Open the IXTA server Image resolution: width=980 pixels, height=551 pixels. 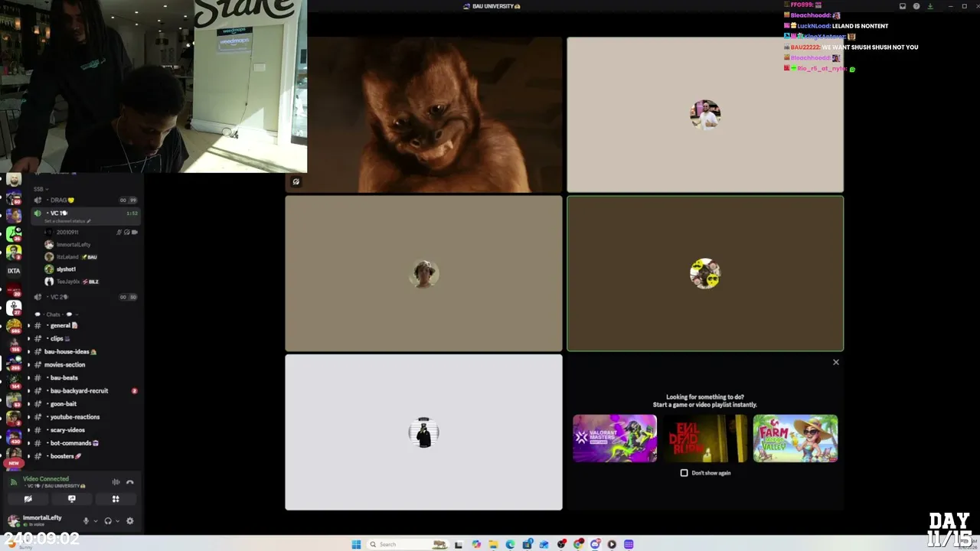coord(14,270)
